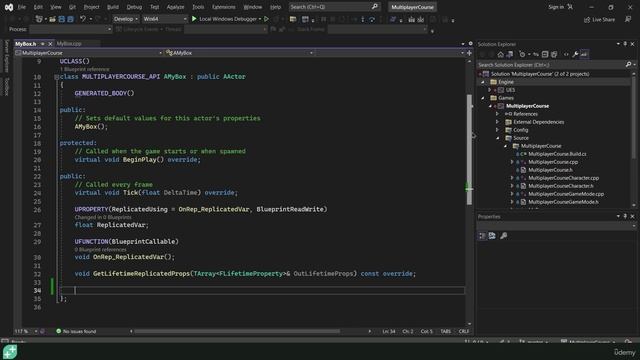The height and width of the screenshot is (360, 640).
Task: Expand the UE5 project node
Action: tap(490, 90)
